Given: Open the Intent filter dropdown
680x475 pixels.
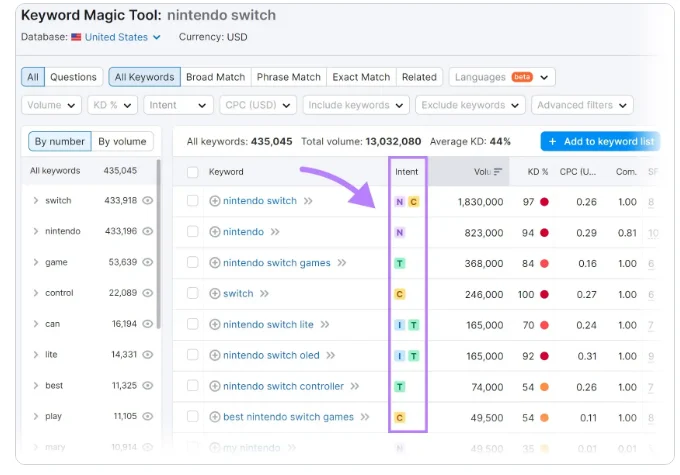Looking at the screenshot, I should [x=178, y=105].
